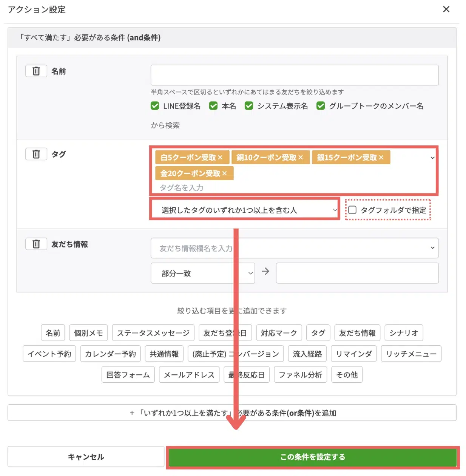Add 名前 filter item
This screenshot has height=476, width=466.
(x=53, y=333)
